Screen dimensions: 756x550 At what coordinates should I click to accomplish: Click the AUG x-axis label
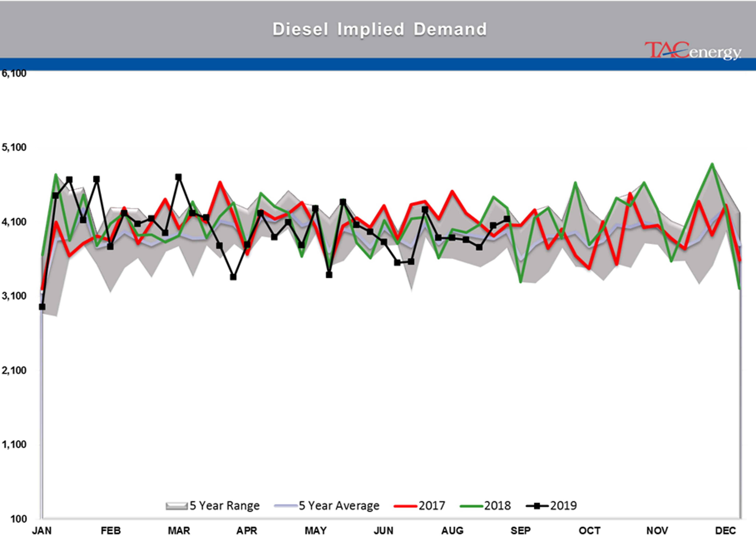452,531
